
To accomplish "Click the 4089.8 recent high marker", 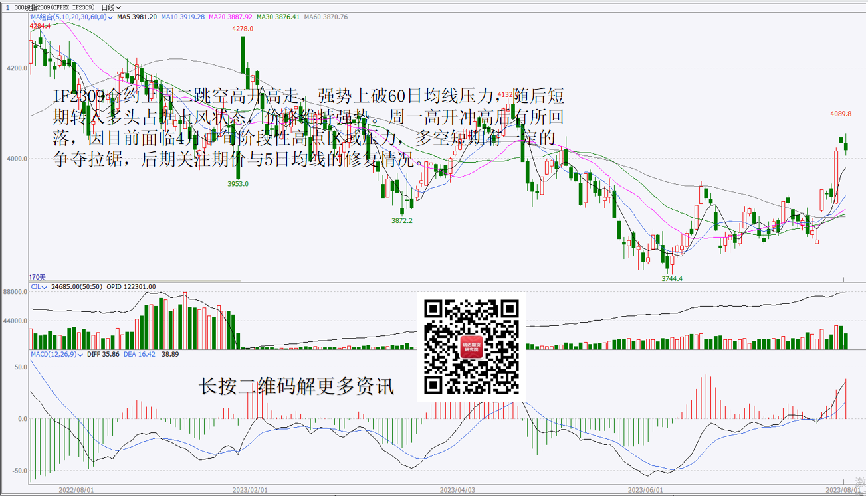I will (841, 114).
